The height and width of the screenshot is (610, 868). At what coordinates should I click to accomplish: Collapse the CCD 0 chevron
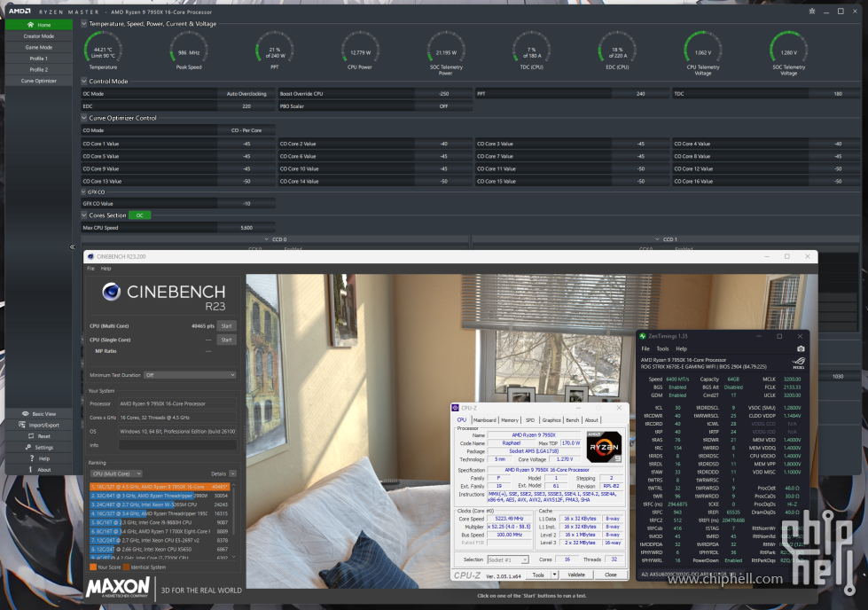pyautogui.click(x=266, y=239)
